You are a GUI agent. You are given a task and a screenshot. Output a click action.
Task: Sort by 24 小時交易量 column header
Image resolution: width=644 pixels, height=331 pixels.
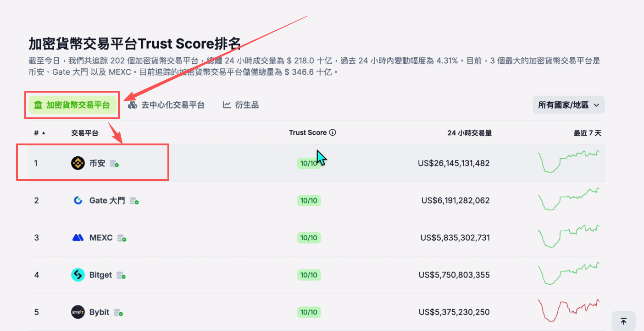[x=469, y=133]
